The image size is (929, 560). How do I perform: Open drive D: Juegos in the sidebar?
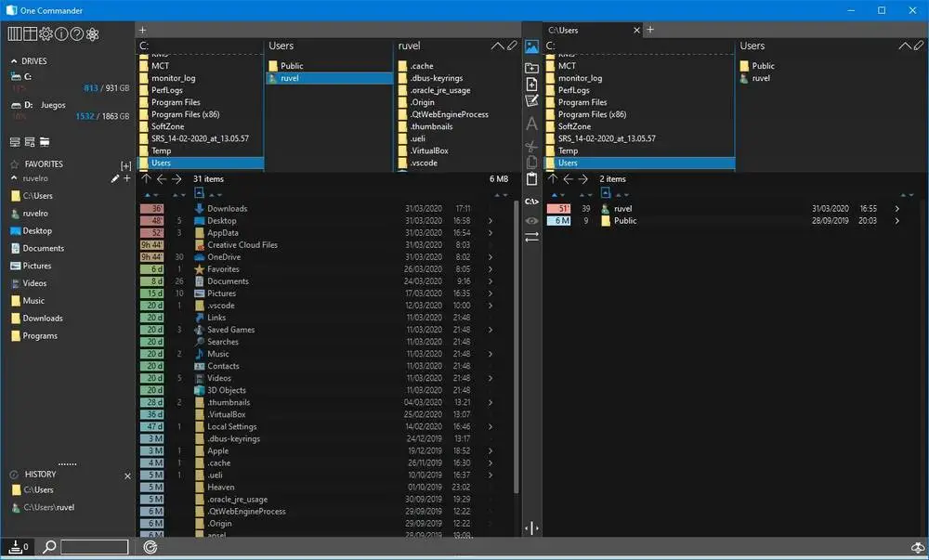[70, 111]
